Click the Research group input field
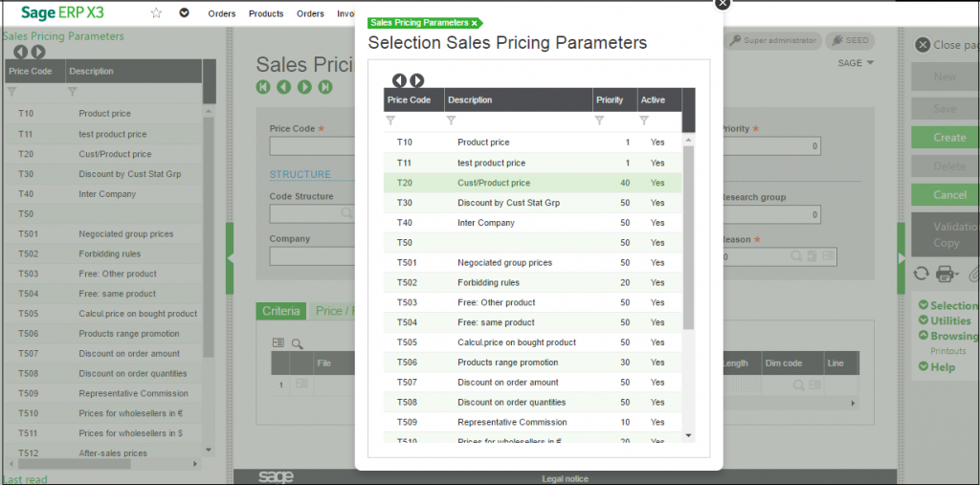Viewport: 980px width, 485px height. click(x=770, y=215)
